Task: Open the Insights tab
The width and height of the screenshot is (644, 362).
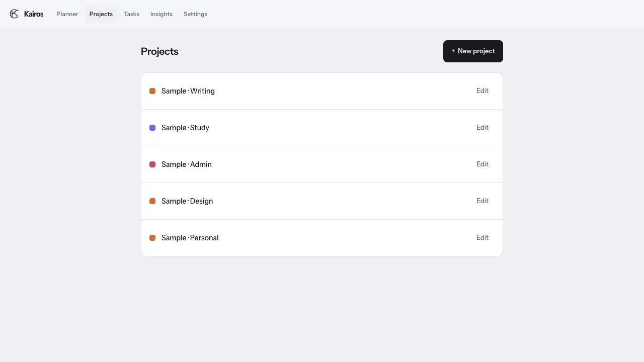Action: (162, 14)
